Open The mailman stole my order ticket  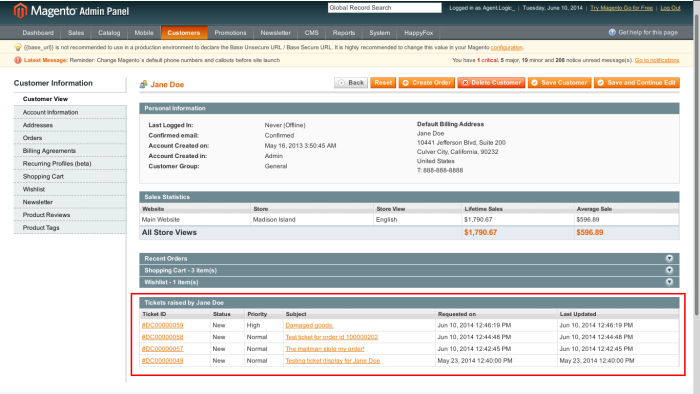tap(325, 348)
